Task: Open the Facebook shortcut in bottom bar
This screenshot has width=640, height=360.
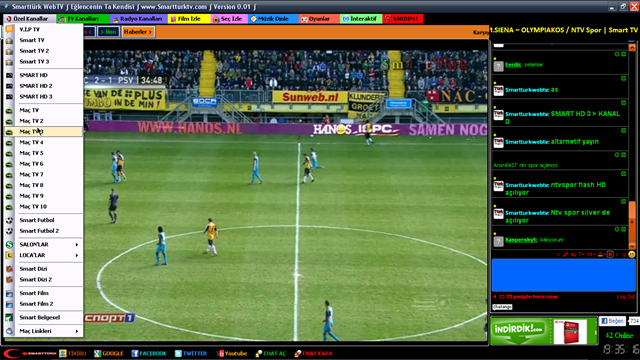Action: [149, 353]
